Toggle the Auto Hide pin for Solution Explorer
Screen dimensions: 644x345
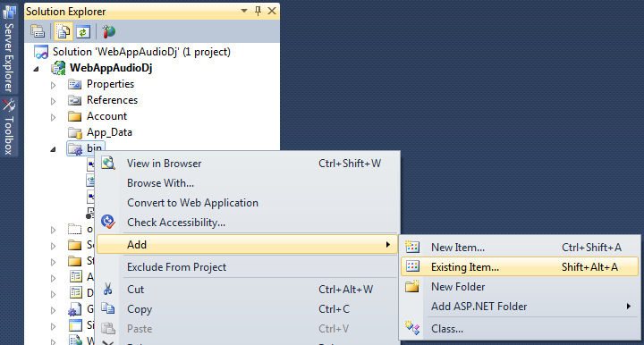tap(258, 11)
